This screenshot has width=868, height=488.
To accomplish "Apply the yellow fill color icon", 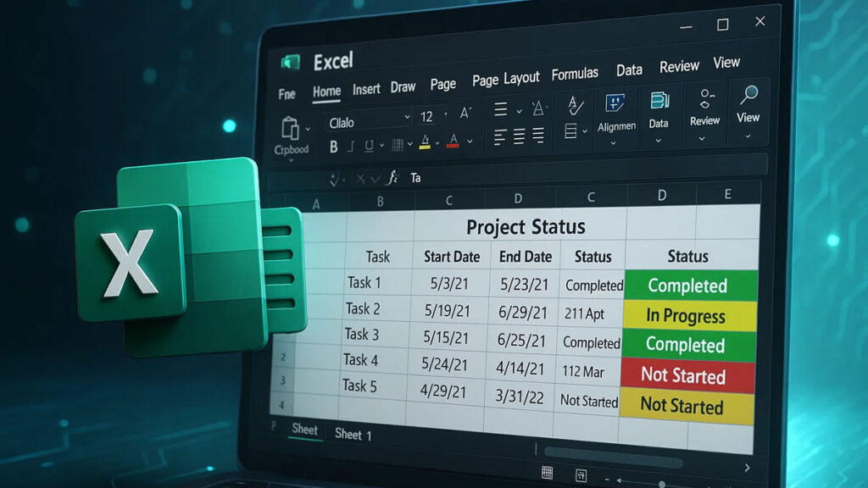I will click(x=424, y=142).
